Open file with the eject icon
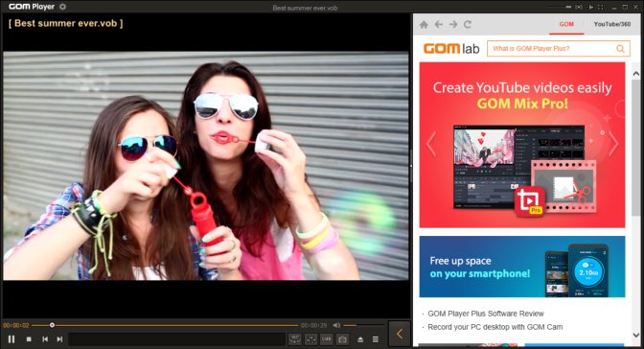The image size is (644, 349). pos(360,339)
